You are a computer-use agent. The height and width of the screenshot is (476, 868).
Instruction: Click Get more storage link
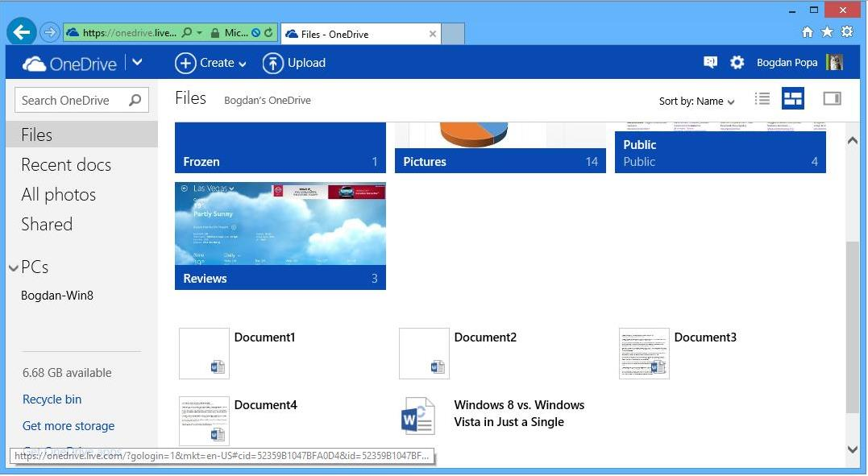pyautogui.click(x=69, y=425)
